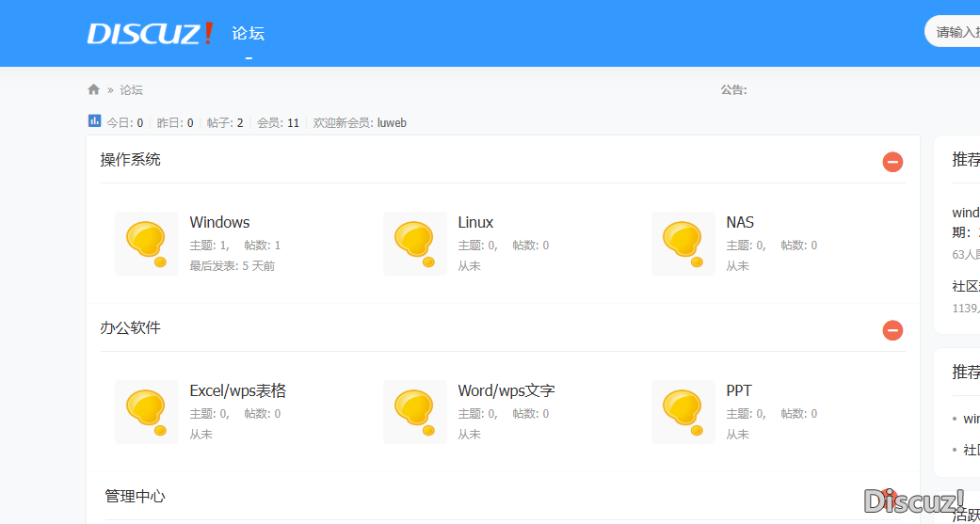The height and width of the screenshot is (524, 980).
Task: Click the Linux forum chat bubble icon
Action: (414, 243)
